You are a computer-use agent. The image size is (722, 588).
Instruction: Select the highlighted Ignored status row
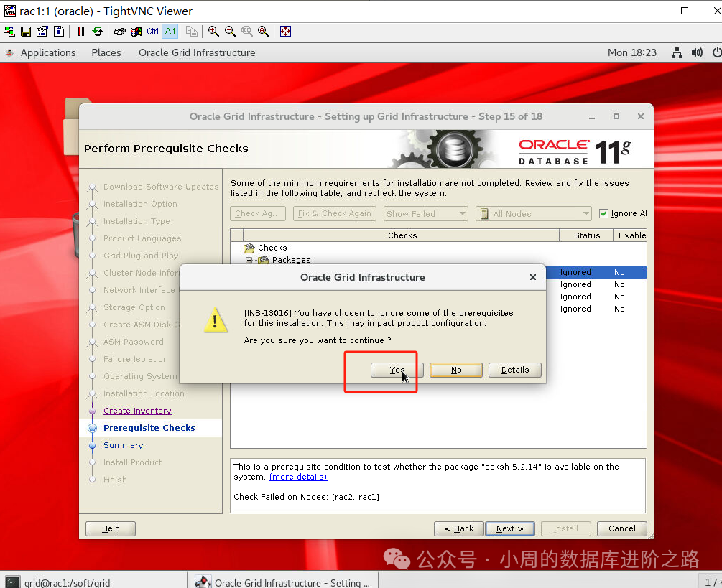pos(596,272)
